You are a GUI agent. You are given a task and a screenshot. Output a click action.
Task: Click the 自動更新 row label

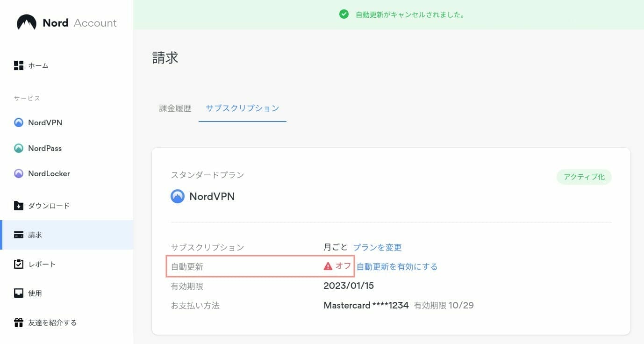[187, 267]
